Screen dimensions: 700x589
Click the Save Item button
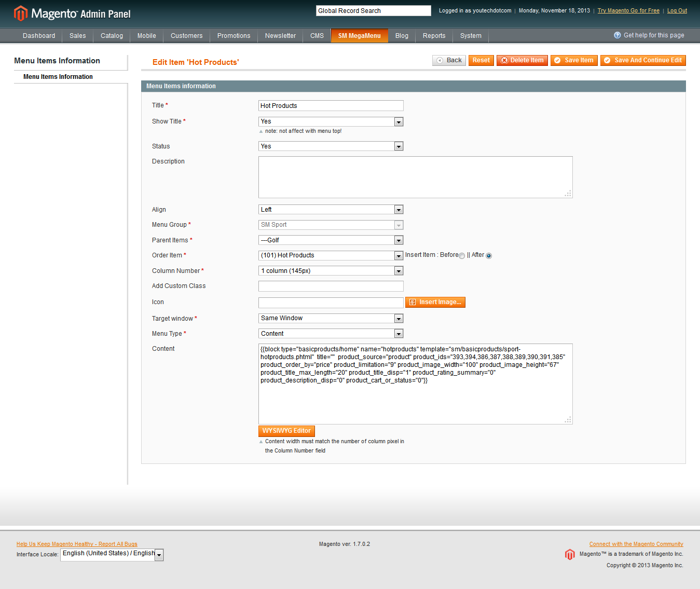point(574,60)
